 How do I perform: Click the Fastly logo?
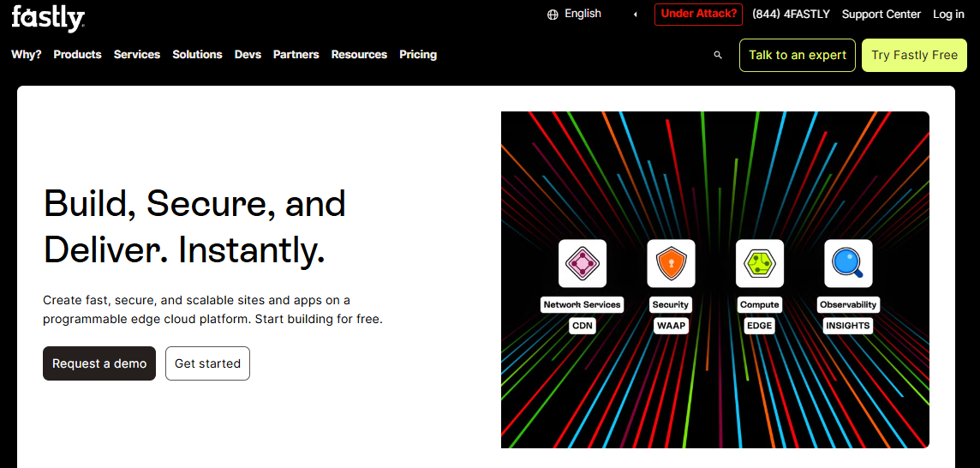click(48, 18)
